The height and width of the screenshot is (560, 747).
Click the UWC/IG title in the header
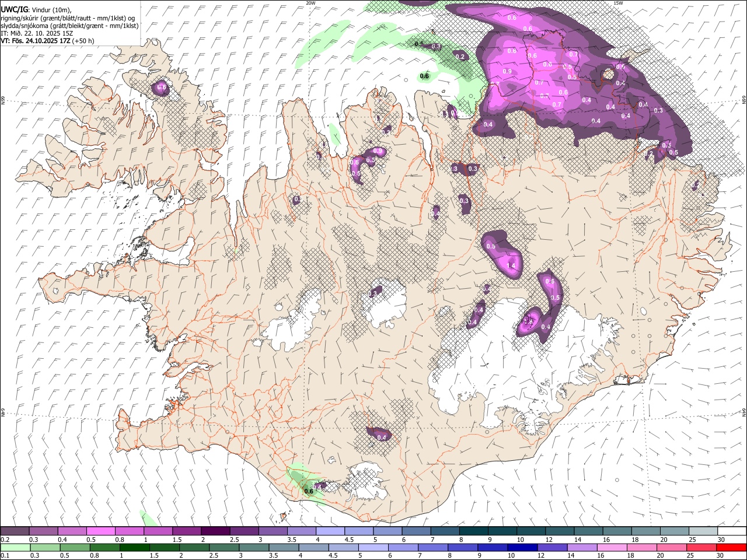click(x=14, y=9)
